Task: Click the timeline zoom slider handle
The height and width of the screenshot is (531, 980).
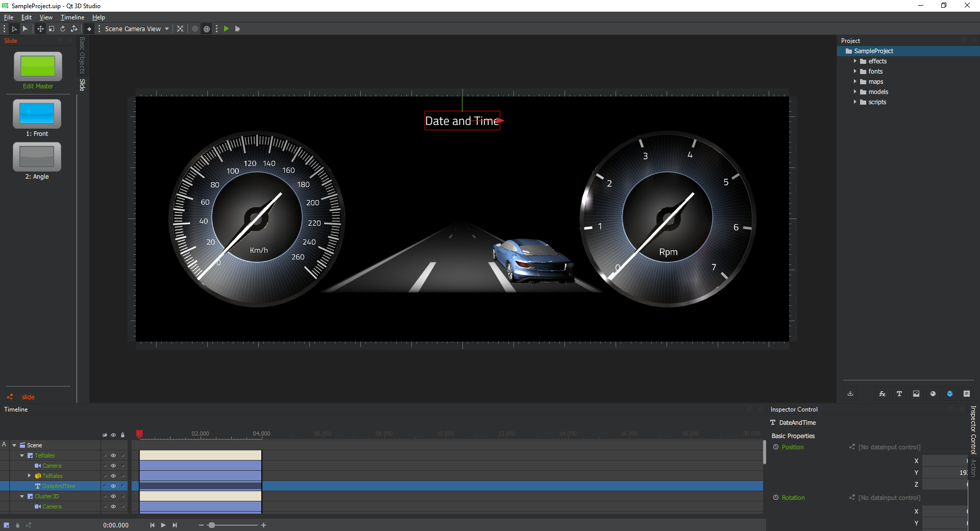Action: coord(212,525)
